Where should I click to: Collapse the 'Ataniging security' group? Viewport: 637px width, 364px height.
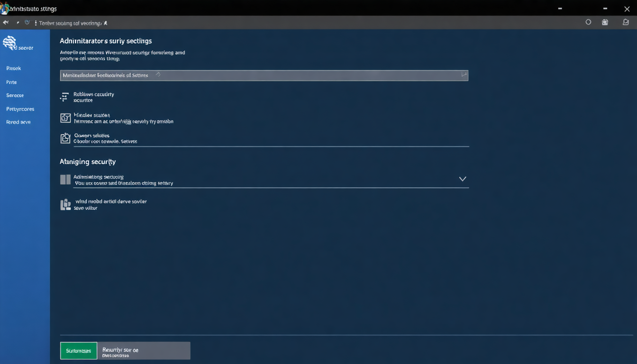pyautogui.click(x=88, y=162)
